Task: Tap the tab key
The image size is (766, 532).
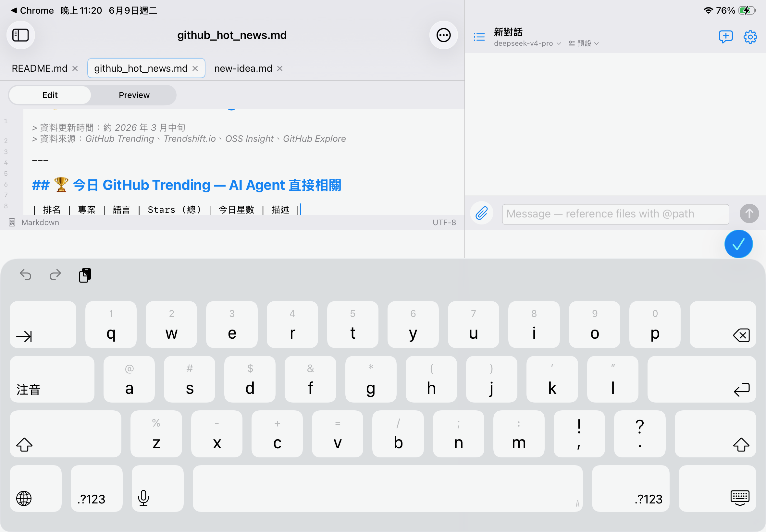Action: coord(43,324)
